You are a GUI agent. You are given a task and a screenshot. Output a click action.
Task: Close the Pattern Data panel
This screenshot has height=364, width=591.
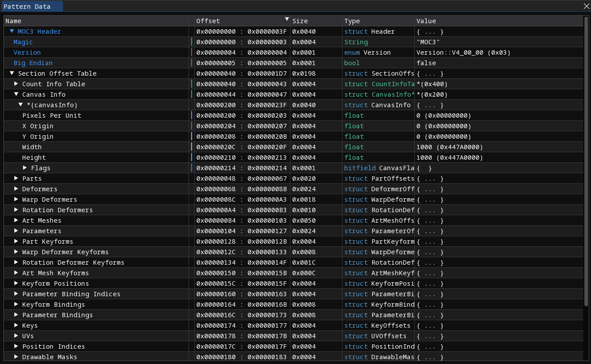click(x=586, y=6)
